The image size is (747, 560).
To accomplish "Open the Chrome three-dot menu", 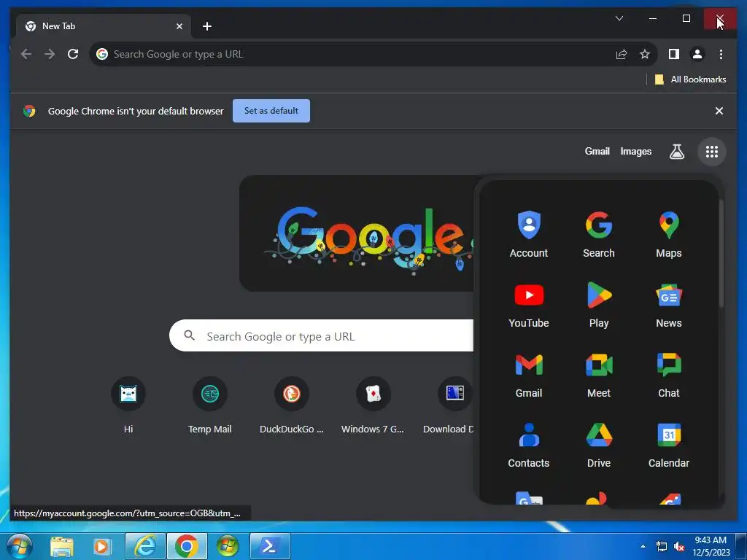I will [x=721, y=54].
